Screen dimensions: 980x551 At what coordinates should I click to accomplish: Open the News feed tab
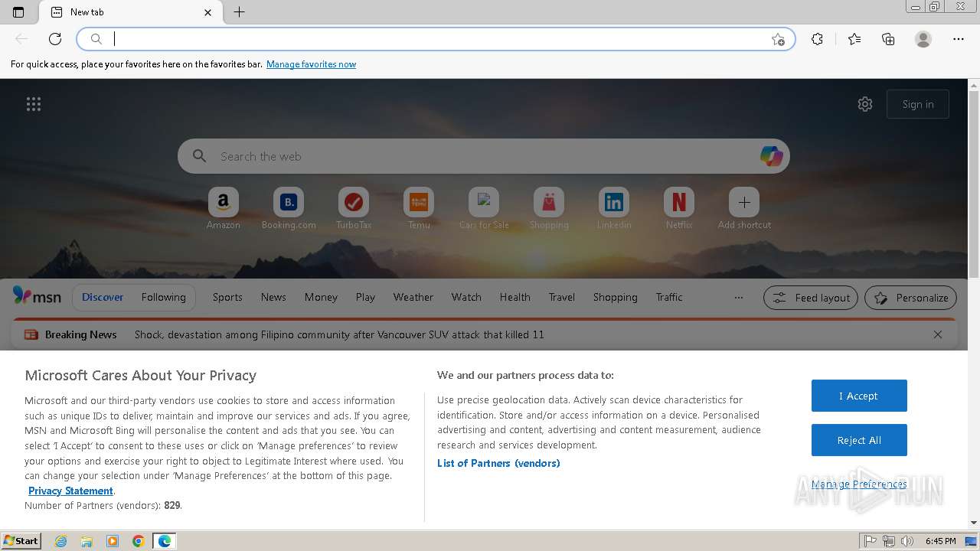[273, 297]
